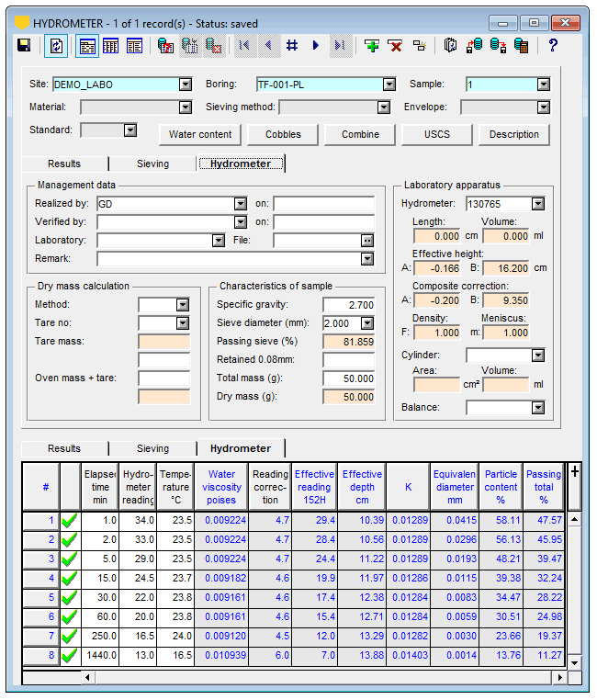Click the Description button

coord(514,134)
